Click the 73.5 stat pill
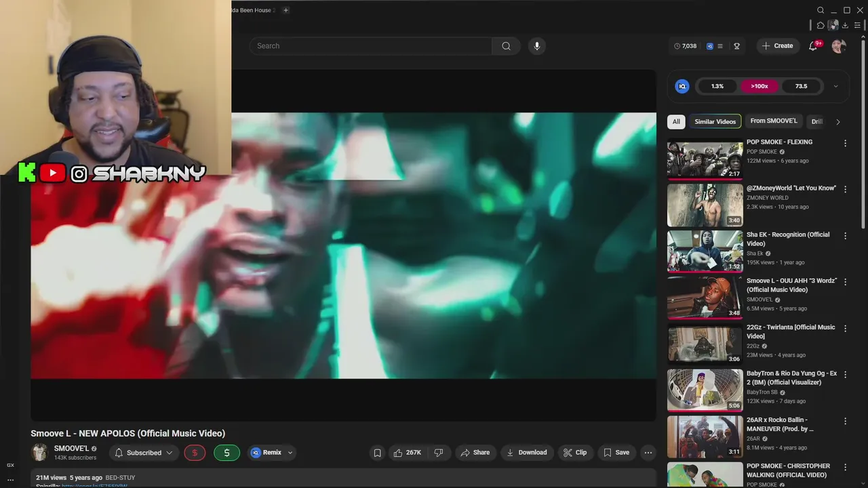Image resolution: width=868 pixels, height=488 pixels. tap(802, 86)
